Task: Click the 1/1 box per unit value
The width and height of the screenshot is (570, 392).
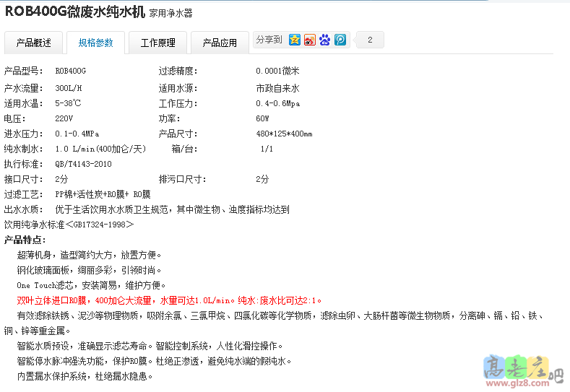Action: [x=267, y=149]
